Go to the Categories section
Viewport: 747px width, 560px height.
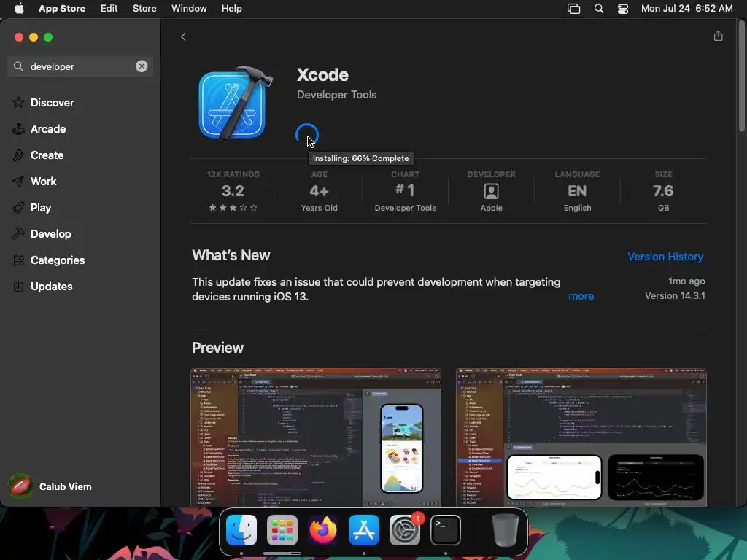57,260
